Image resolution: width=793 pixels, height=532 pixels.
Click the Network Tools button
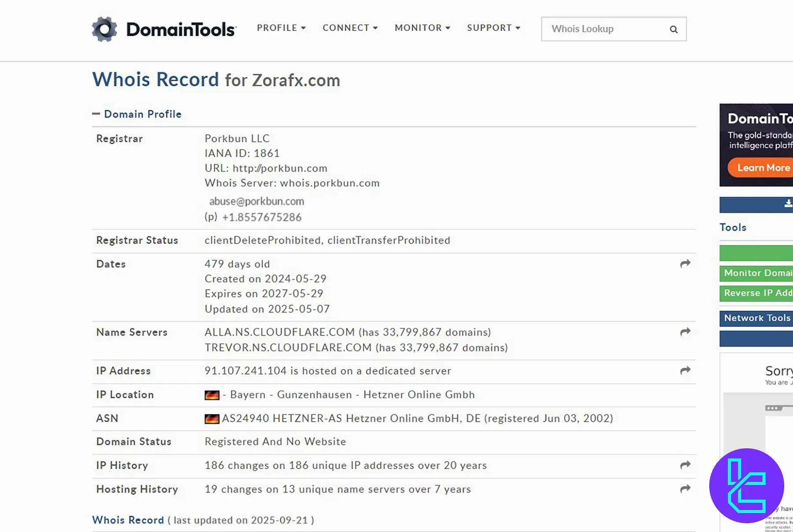click(756, 318)
